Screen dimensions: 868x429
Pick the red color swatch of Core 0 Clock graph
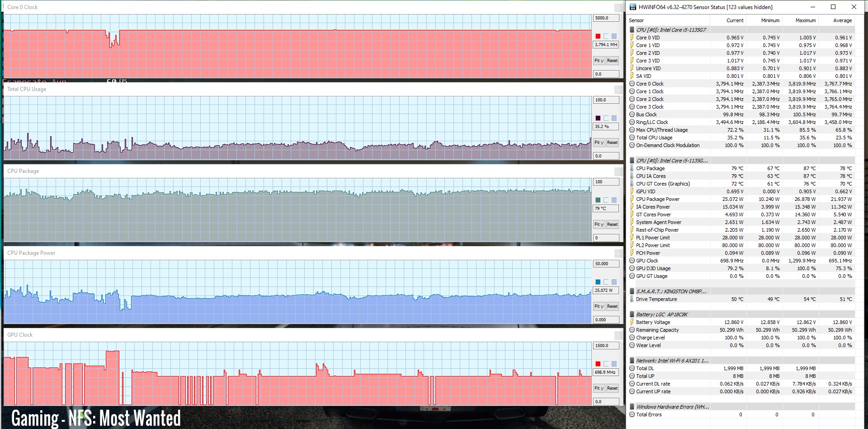(598, 36)
